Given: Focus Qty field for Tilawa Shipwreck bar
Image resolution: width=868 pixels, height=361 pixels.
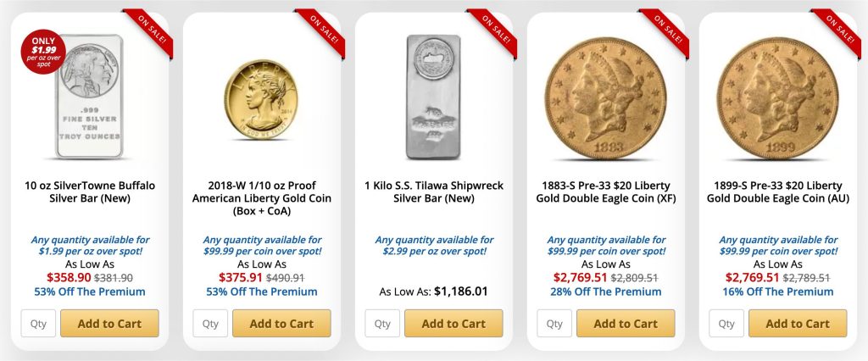Looking at the screenshot, I should tap(382, 323).
